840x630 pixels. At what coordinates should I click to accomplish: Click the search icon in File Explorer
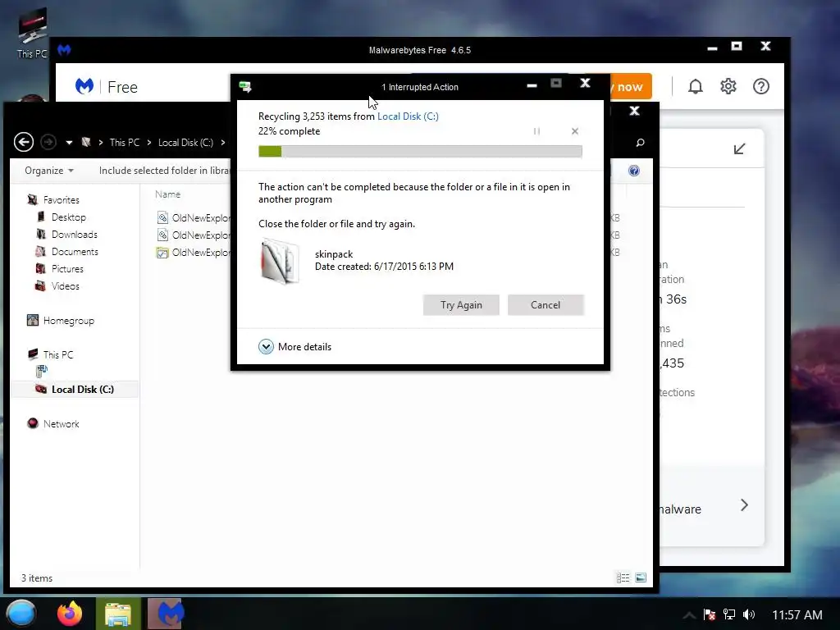pos(640,143)
